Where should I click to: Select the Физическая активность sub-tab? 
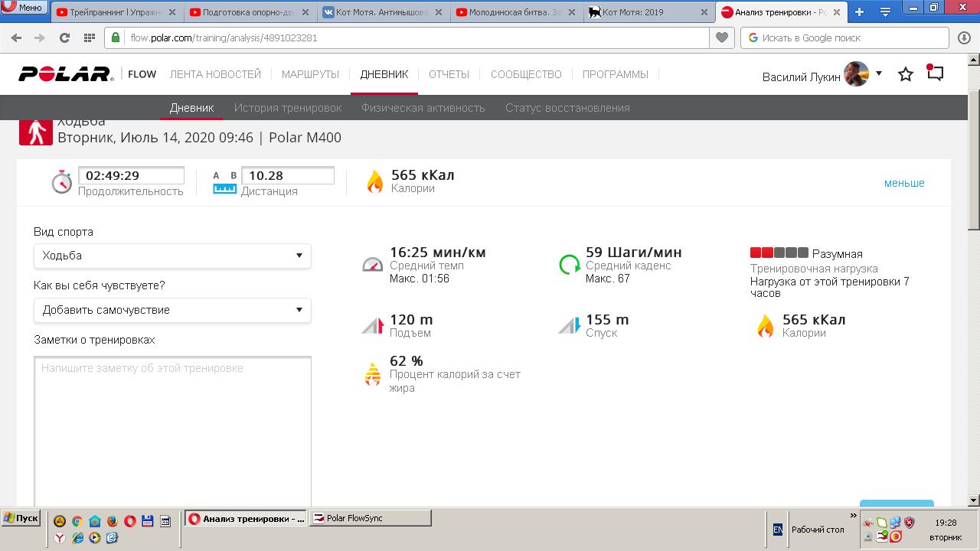[423, 108]
